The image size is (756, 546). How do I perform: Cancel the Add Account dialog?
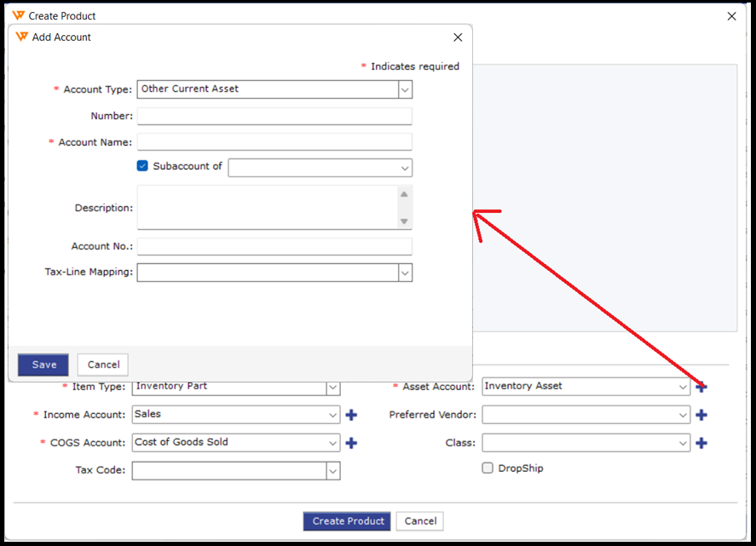(x=103, y=365)
